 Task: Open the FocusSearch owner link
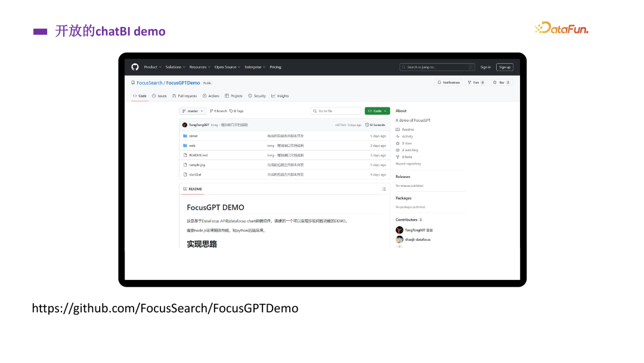click(150, 83)
